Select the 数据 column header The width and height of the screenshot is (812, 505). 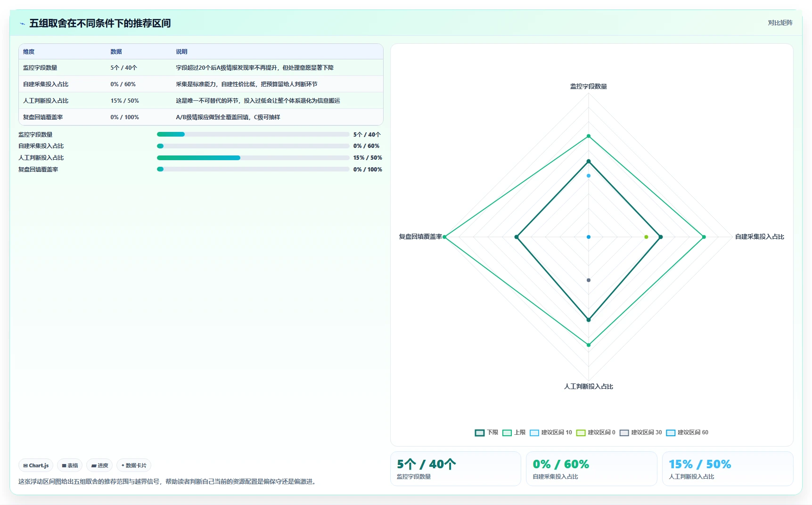point(116,52)
